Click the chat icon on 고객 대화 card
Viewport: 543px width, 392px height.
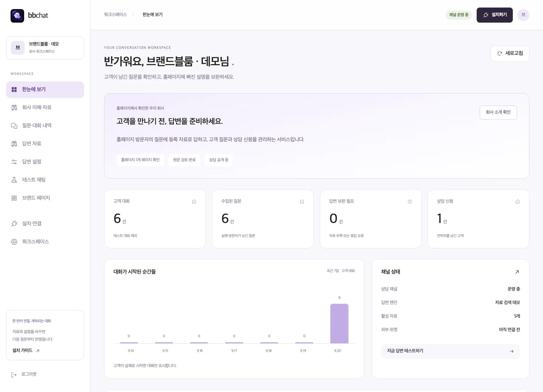[194, 202]
